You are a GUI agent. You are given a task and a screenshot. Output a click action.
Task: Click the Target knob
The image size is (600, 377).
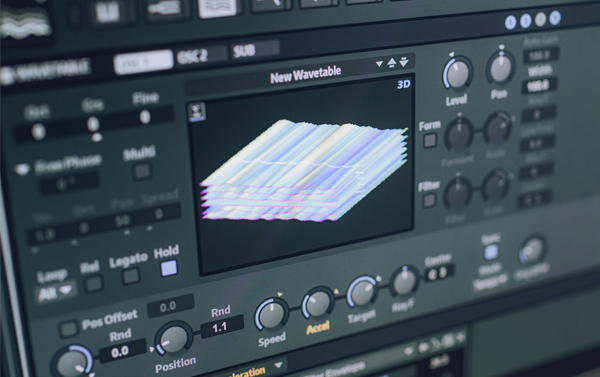[x=361, y=292]
